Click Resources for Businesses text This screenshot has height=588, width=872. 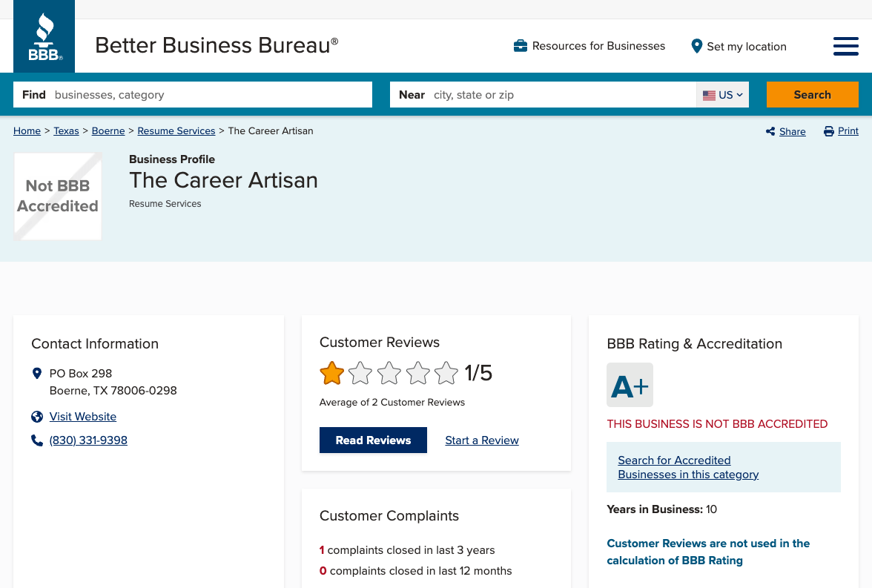tap(598, 46)
